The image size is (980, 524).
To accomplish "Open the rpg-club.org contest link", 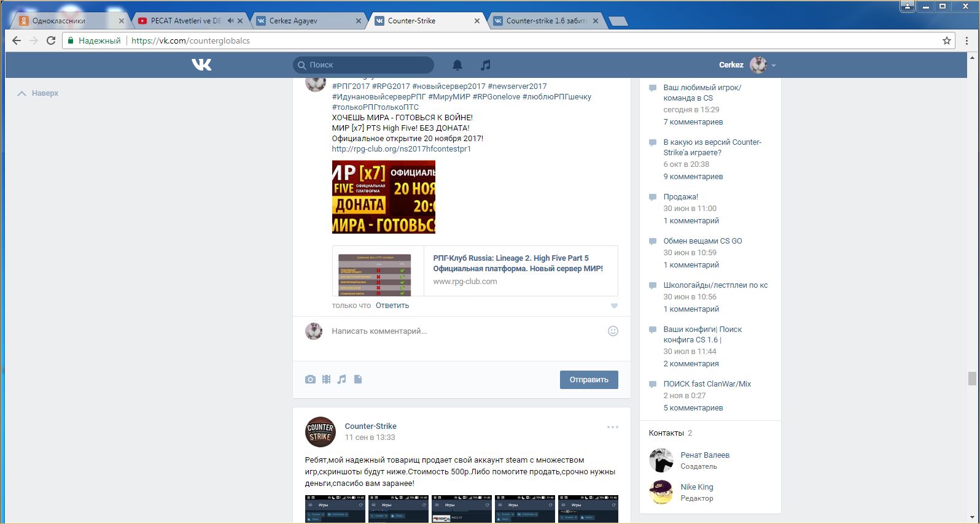I will [x=402, y=149].
